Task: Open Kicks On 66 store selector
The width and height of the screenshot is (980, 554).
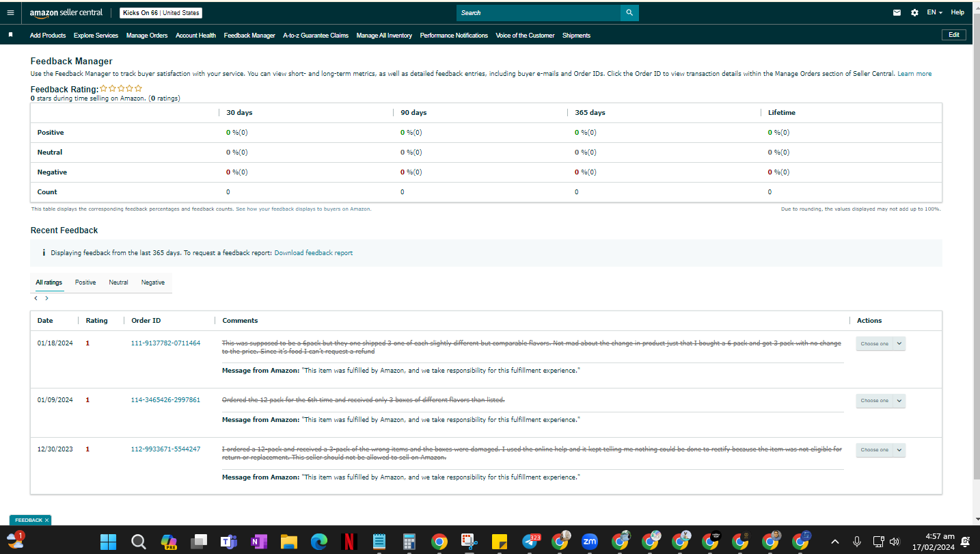Action: click(x=161, y=13)
